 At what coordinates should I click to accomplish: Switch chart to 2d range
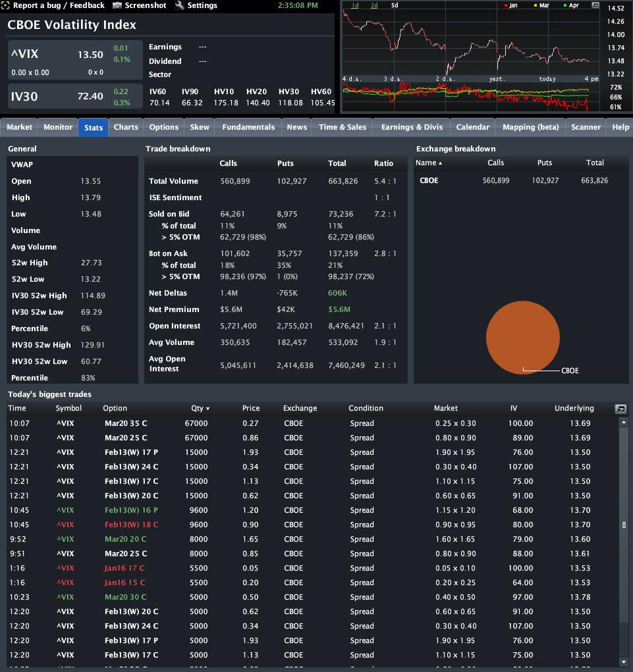[374, 5]
